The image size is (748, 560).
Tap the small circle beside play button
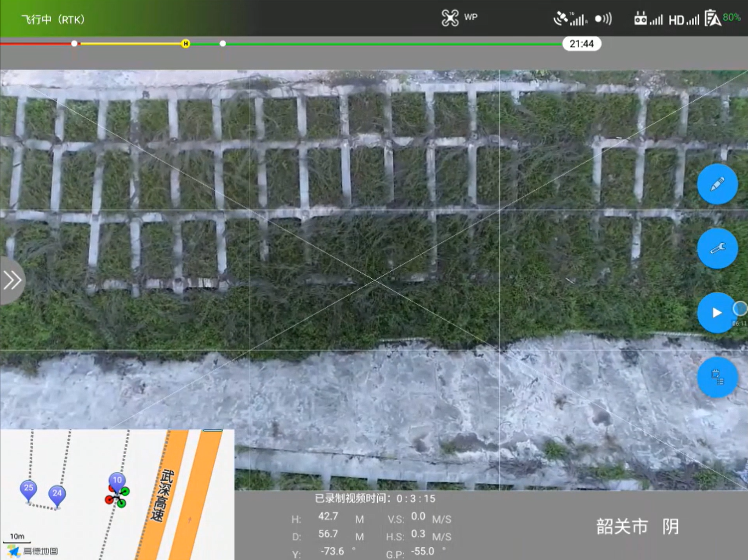(740, 309)
